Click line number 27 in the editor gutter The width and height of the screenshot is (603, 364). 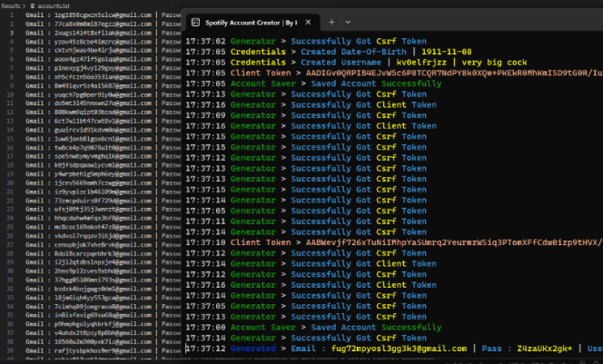point(9,244)
